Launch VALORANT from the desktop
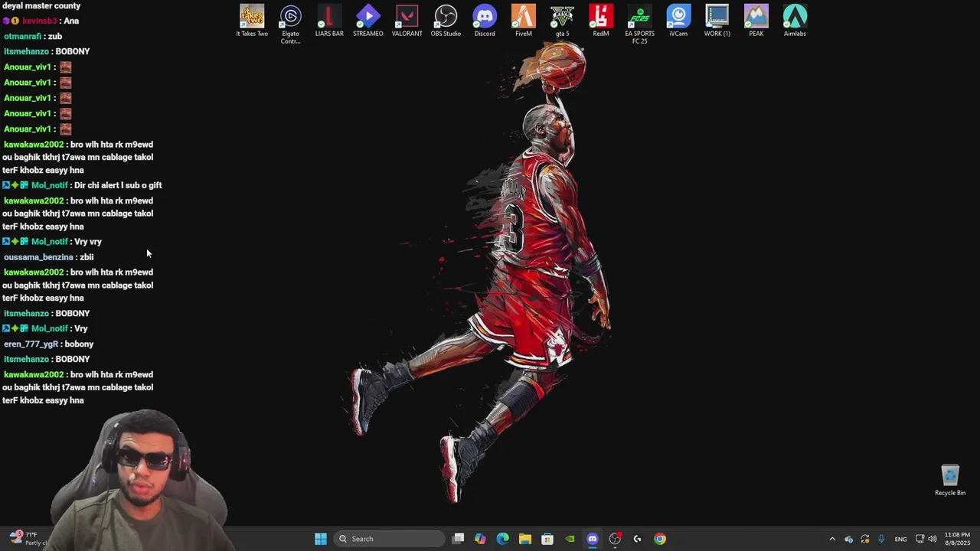This screenshot has height=551, width=980. click(x=407, y=20)
